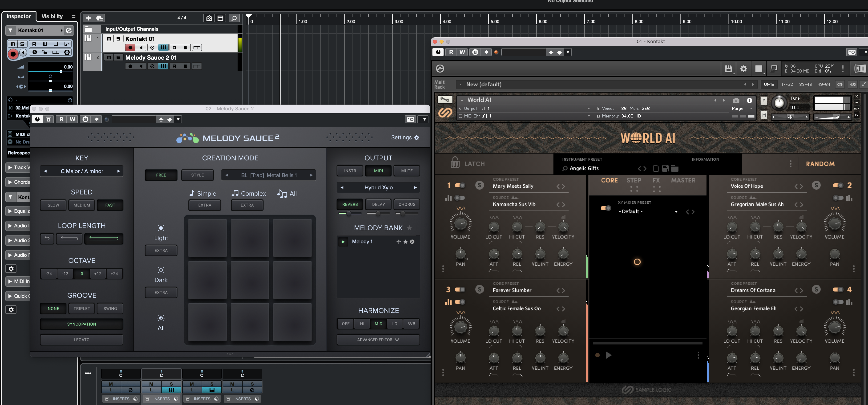Switch to Visibility tab
This screenshot has height=405, width=868.
[x=52, y=16]
